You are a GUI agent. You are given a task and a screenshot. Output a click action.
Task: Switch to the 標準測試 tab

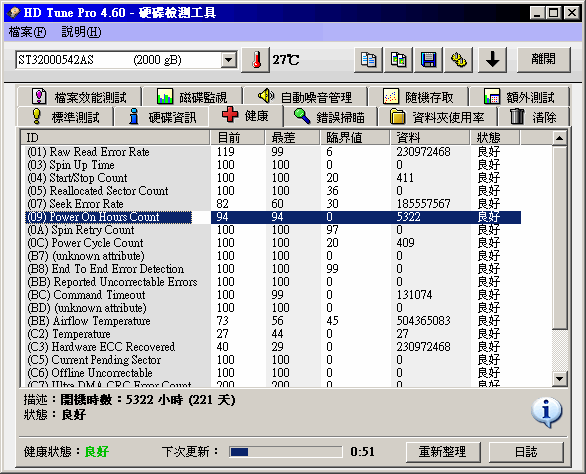pyautogui.click(x=65, y=117)
